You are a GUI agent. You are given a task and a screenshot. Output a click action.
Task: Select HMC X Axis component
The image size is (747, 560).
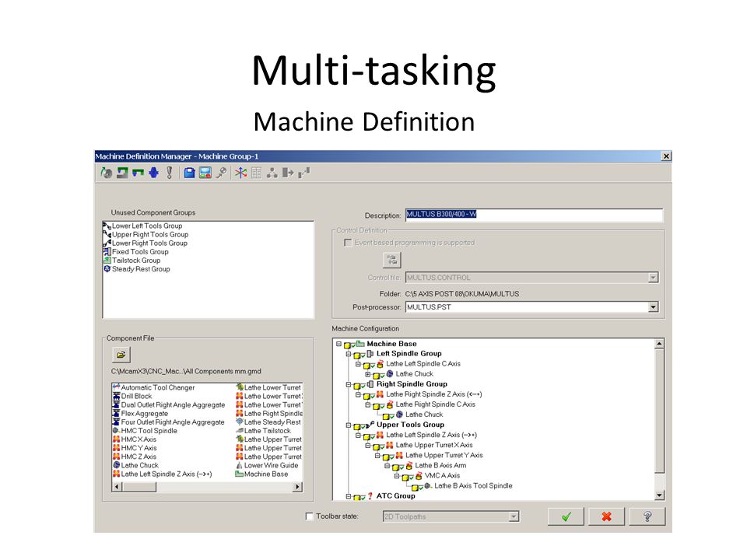tap(139, 439)
